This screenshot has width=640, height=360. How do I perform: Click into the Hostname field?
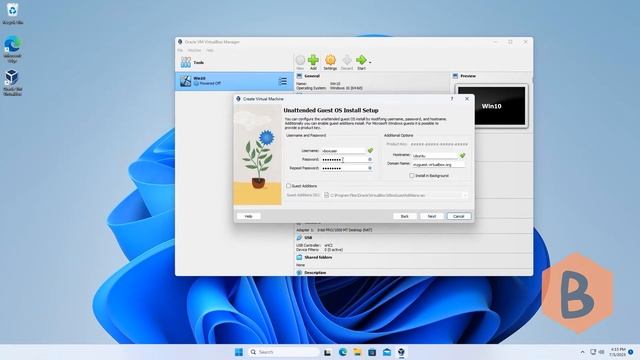(x=435, y=156)
